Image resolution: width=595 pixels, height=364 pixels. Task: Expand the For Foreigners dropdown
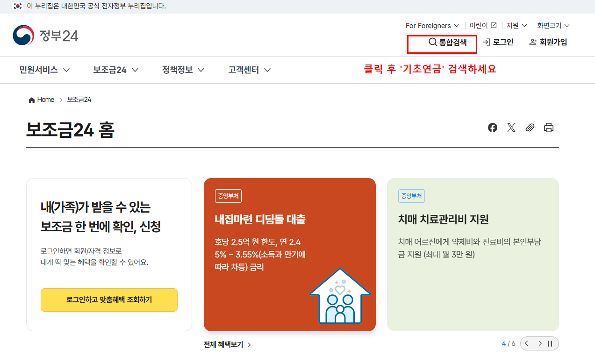432,26
